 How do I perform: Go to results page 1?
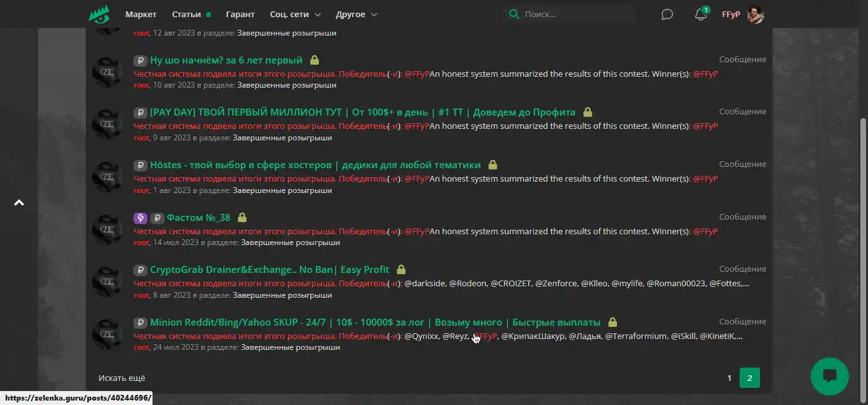coord(729,378)
